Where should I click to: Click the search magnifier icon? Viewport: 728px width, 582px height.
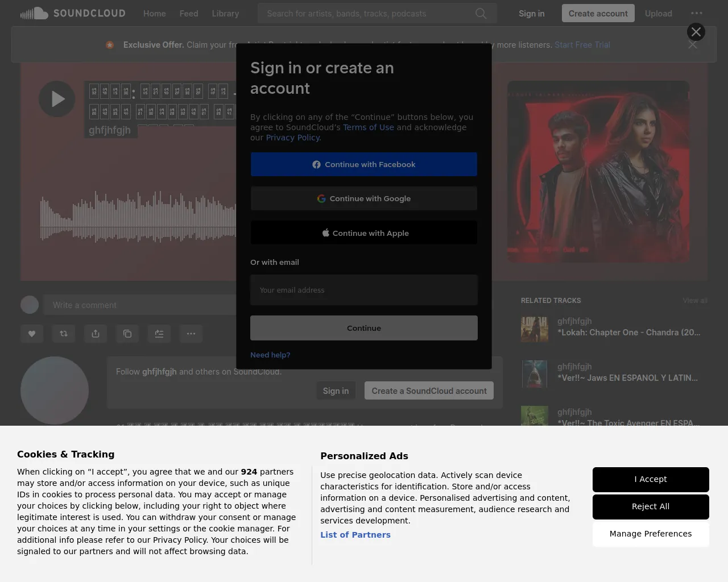click(481, 13)
